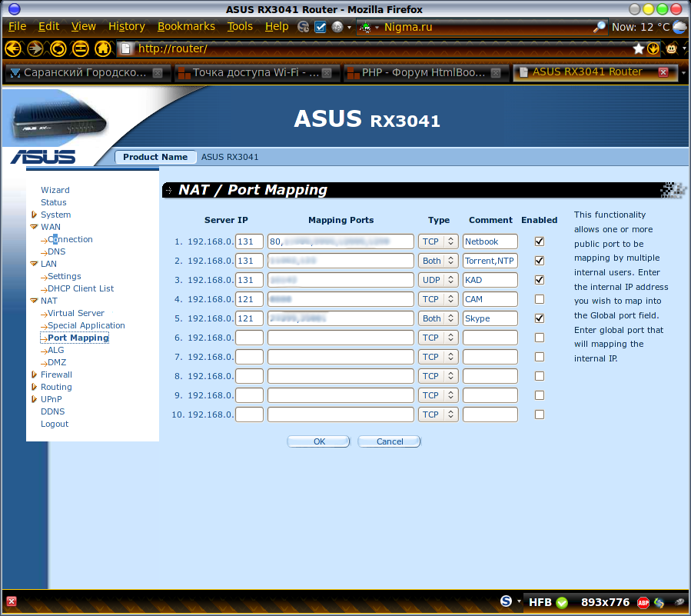691x616 pixels.
Task: Open the Type dropdown for Skype row
Action: (x=438, y=318)
